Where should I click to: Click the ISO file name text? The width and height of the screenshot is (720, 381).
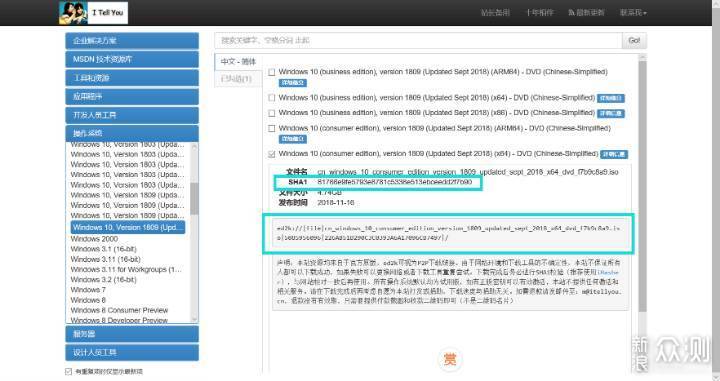[x=468, y=172]
